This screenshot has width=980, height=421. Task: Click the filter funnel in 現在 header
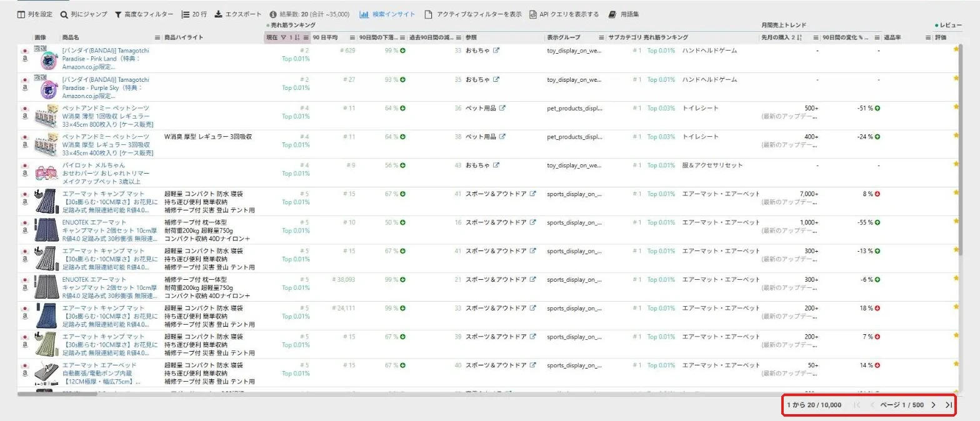pyautogui.click(x=283, y=37)
